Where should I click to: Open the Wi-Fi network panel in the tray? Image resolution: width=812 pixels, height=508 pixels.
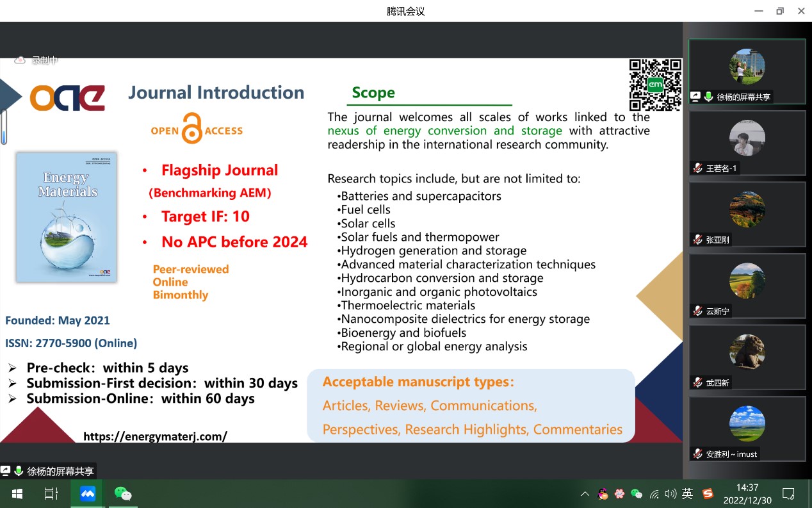coord(654,494)
